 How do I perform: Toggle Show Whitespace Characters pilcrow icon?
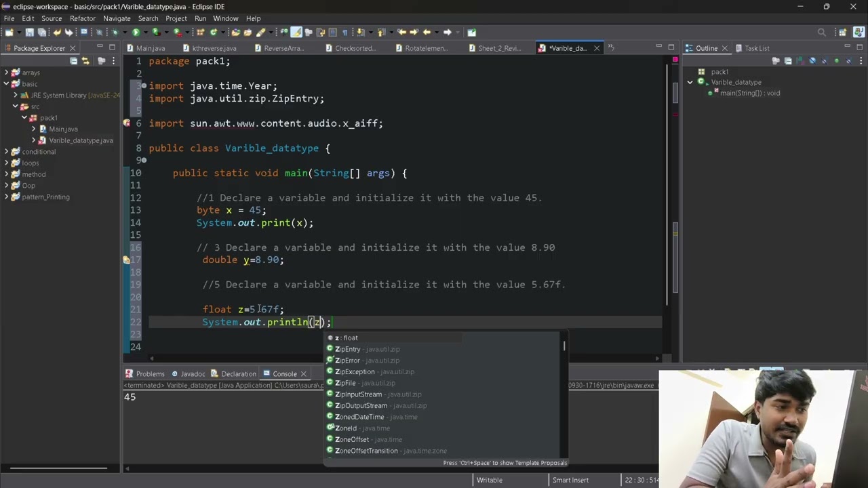tap(344, 32)
